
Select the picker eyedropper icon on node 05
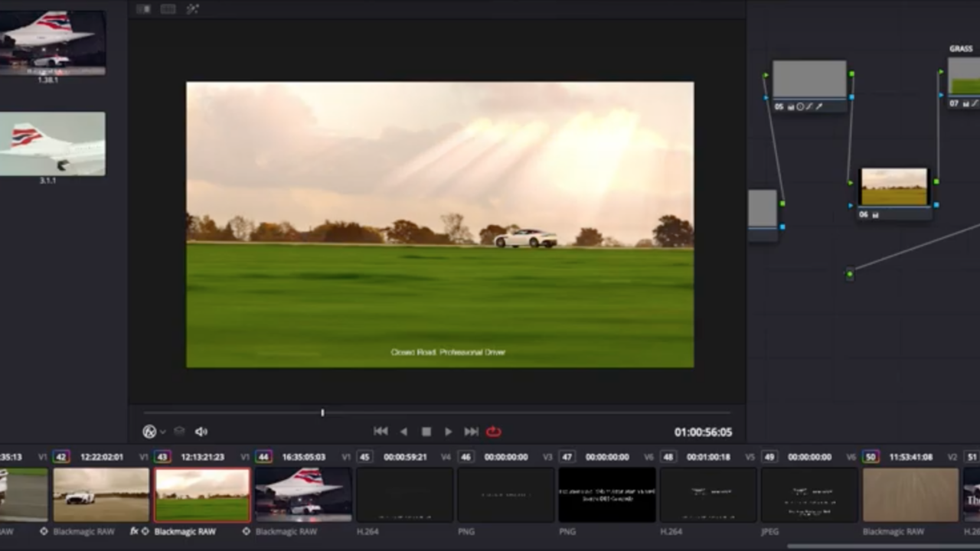pos(818,107)
